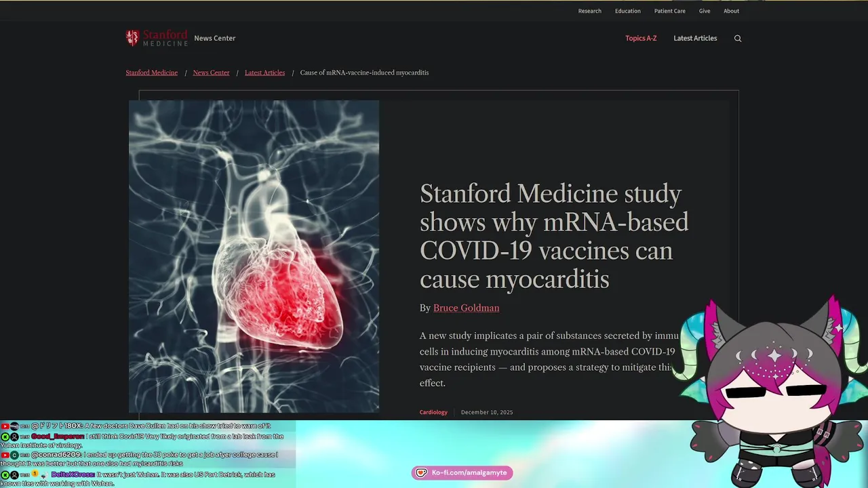Click the chibi avatar character overlay
This screenshot has width=868, height=488.
(773, 392)
